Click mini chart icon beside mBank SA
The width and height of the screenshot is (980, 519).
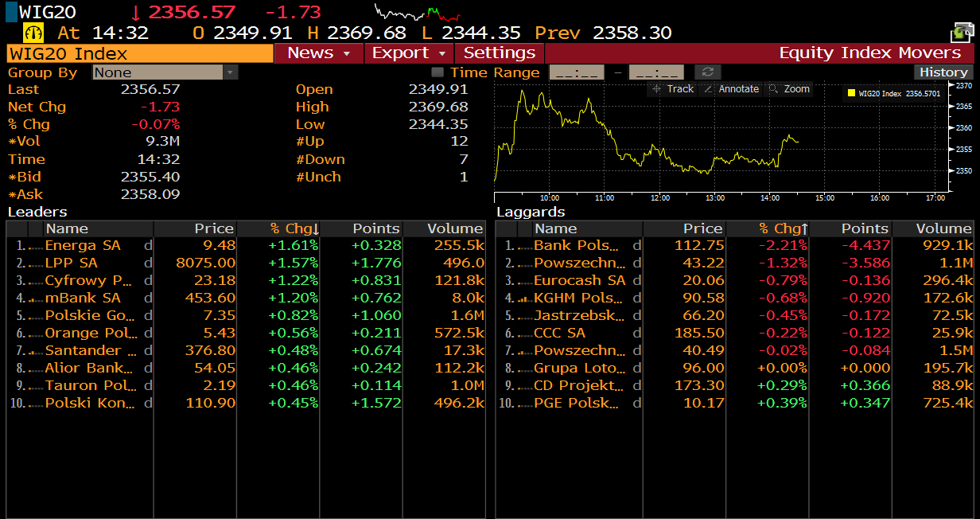point(36,299)
